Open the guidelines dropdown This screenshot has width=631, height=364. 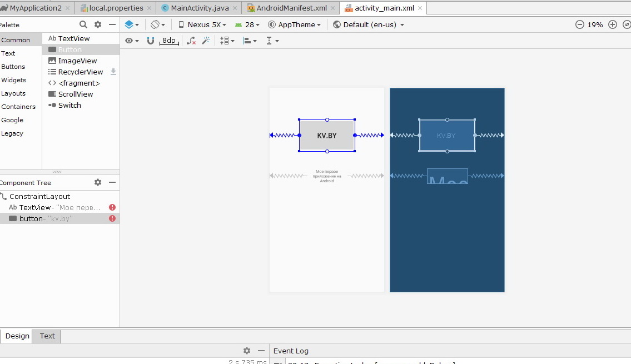point(272,41)
